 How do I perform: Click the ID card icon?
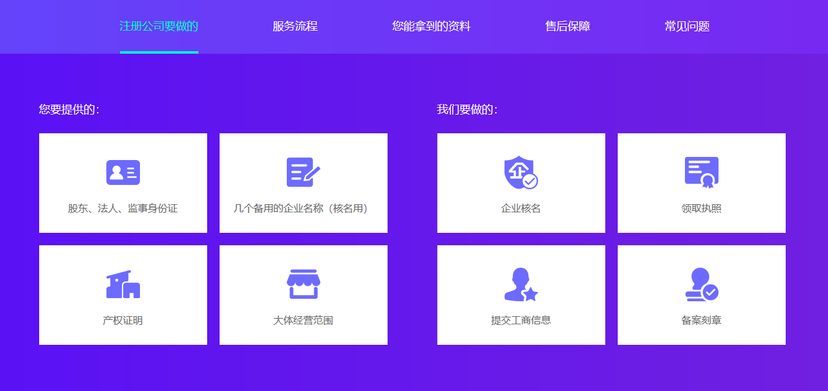tap(123, 172)
